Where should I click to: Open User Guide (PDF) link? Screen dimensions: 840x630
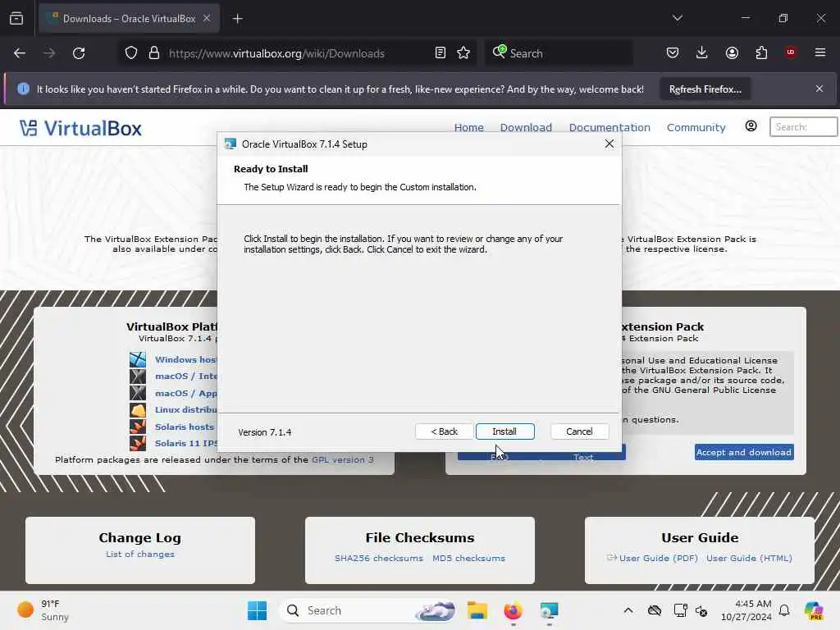coord(659,558)
